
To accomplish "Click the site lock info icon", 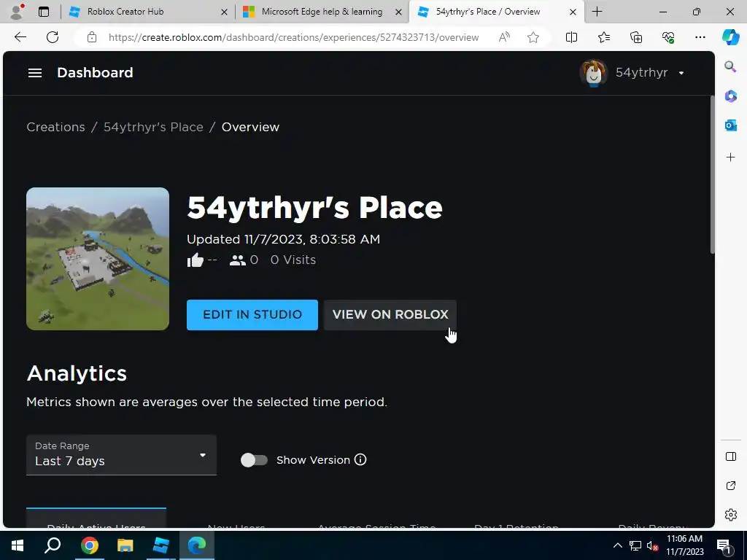I will pyautogui.click(x=92, y=37).
